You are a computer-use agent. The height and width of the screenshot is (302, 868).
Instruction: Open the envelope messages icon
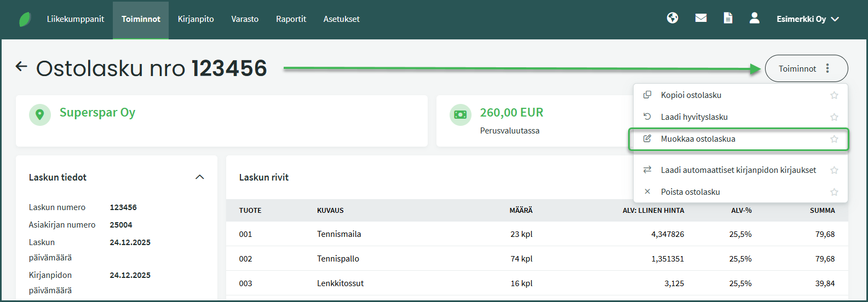point(700,18)
